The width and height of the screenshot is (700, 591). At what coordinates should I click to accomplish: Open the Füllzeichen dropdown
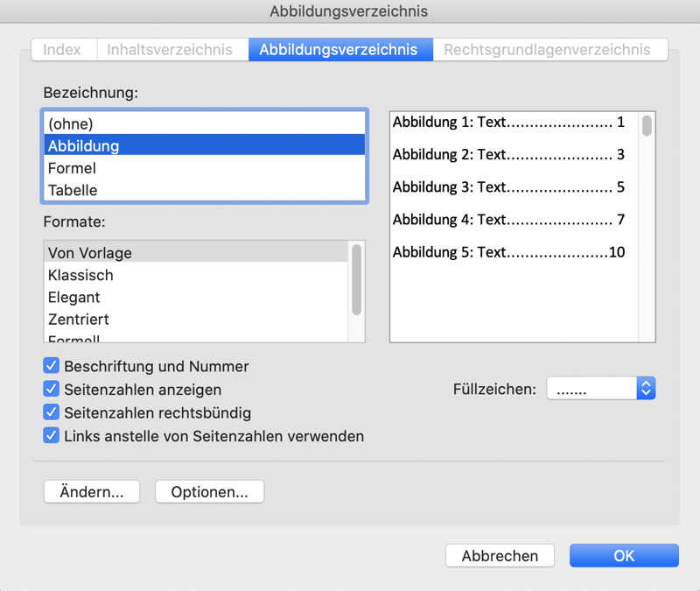click(601, 389)
